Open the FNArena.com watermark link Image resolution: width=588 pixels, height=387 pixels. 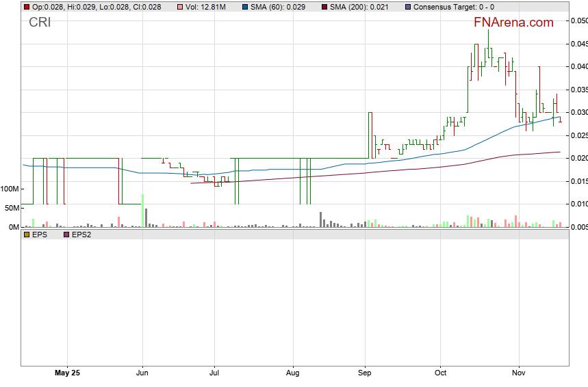(513, 23)
